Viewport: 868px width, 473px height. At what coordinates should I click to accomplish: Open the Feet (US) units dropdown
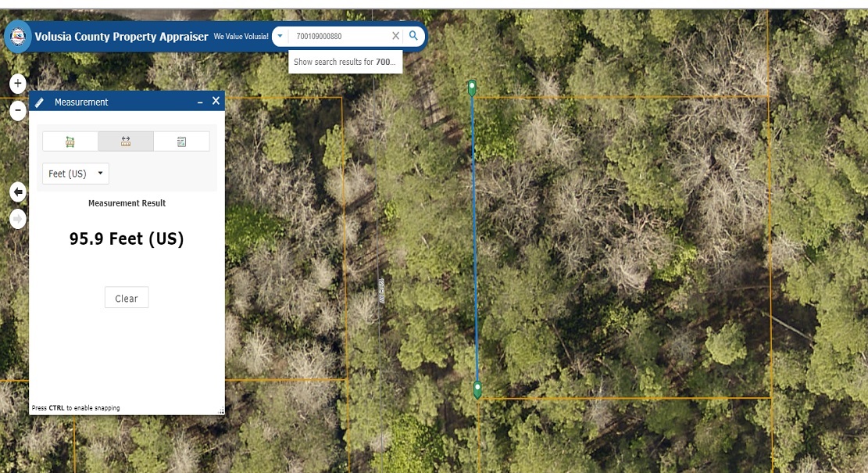76,174
